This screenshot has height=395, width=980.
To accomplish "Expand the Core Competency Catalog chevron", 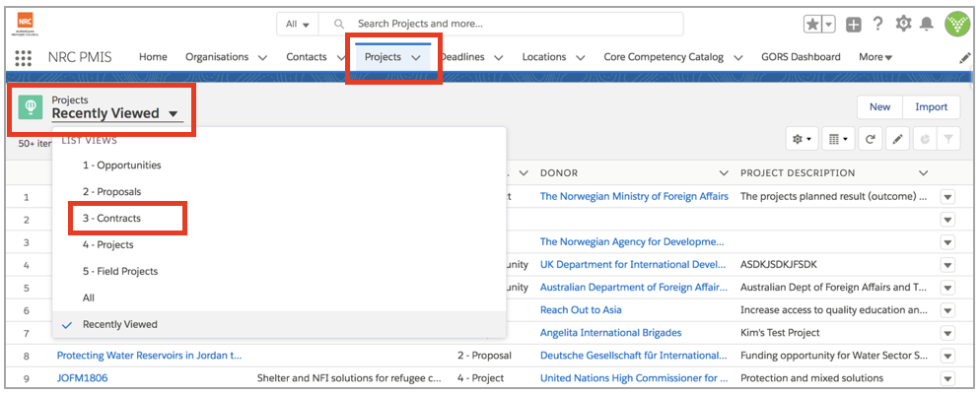I will (738, 57).
